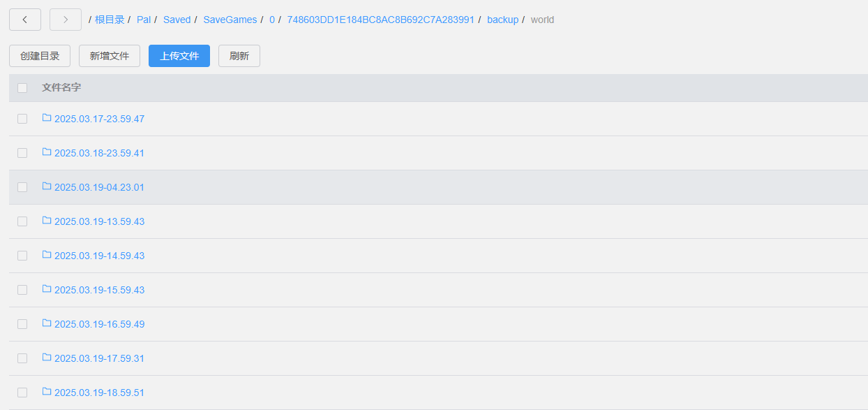Image resolution: width=868 pixels, height=410 pixels.
Task: Go back with the left arrow button
Action: (x=25, y=20)
